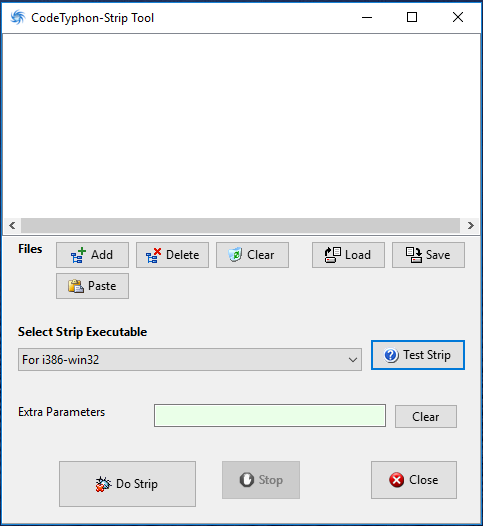Clear the Extra Parameters field with Clear button
This screenshot has height=526, width=483.
[426, 417]
